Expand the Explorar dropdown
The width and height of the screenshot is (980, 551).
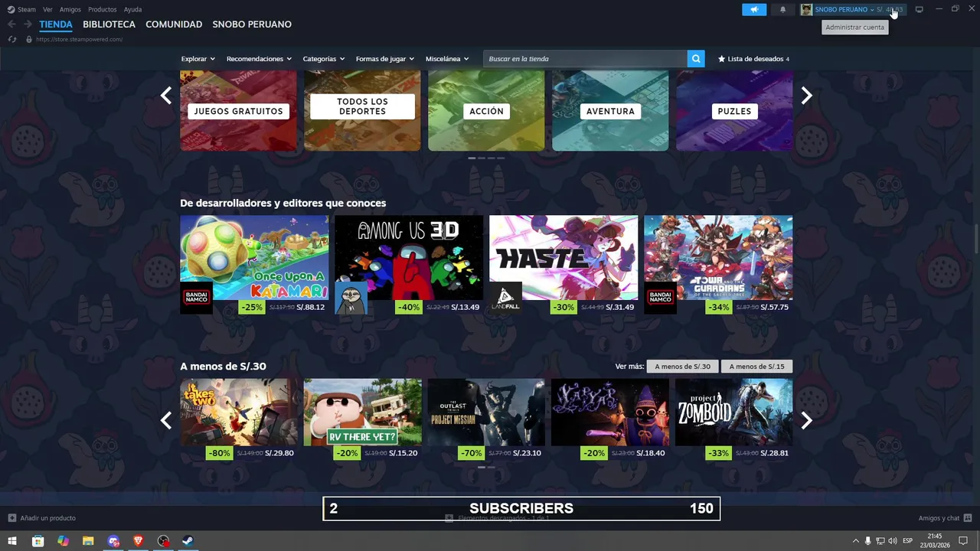[198, 59]
